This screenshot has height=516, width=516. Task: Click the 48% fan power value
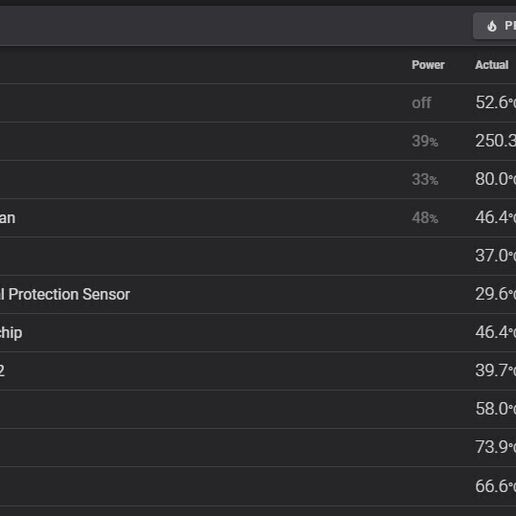point(425,218)
